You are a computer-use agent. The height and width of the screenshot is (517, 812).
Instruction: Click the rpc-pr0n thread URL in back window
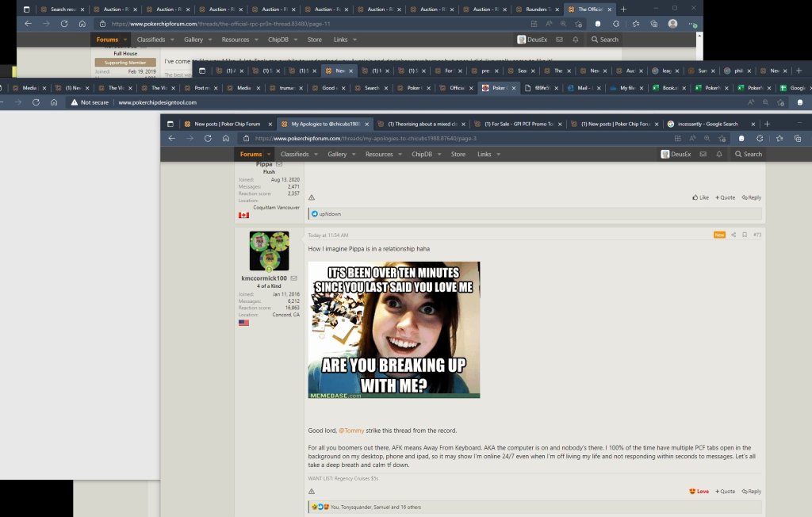pos(220,24)
